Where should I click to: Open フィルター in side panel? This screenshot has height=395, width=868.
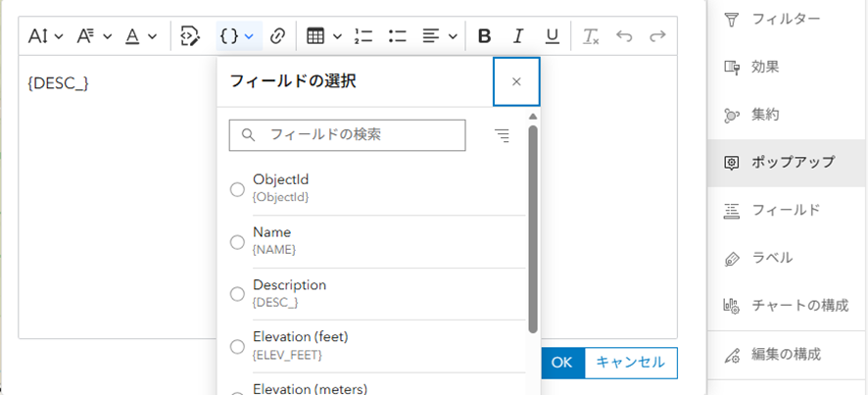786,20
